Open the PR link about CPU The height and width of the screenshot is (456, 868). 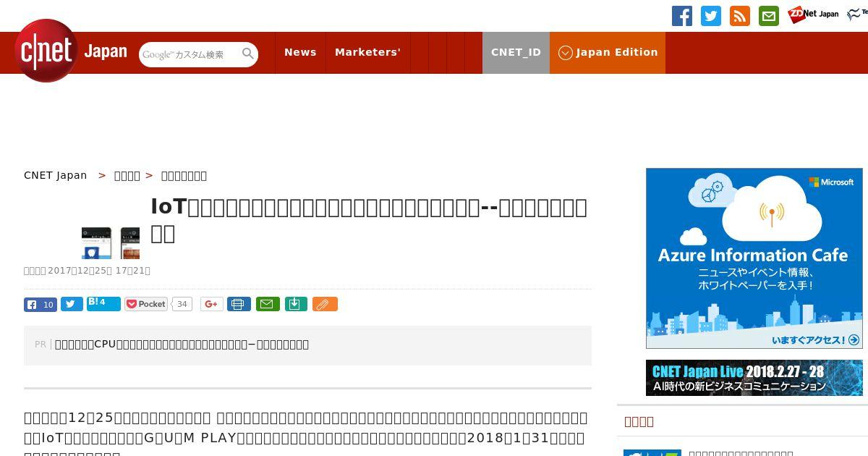click(x=182, y=344)
